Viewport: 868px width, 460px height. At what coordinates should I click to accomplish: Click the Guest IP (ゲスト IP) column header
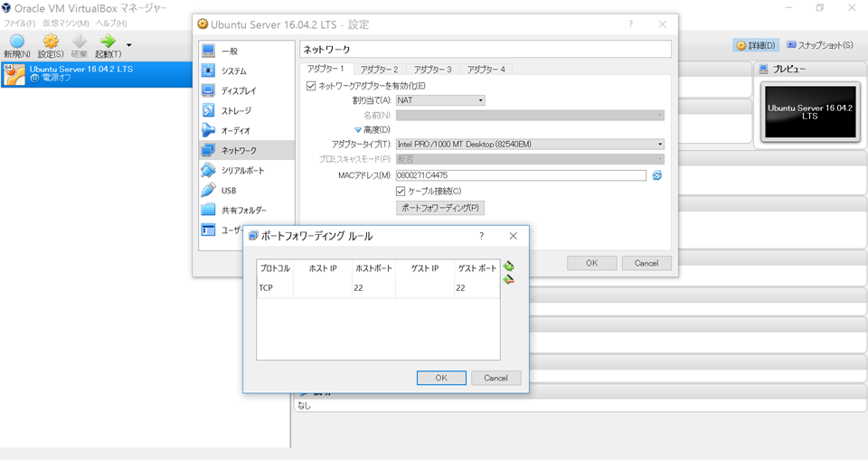[425, 268]
